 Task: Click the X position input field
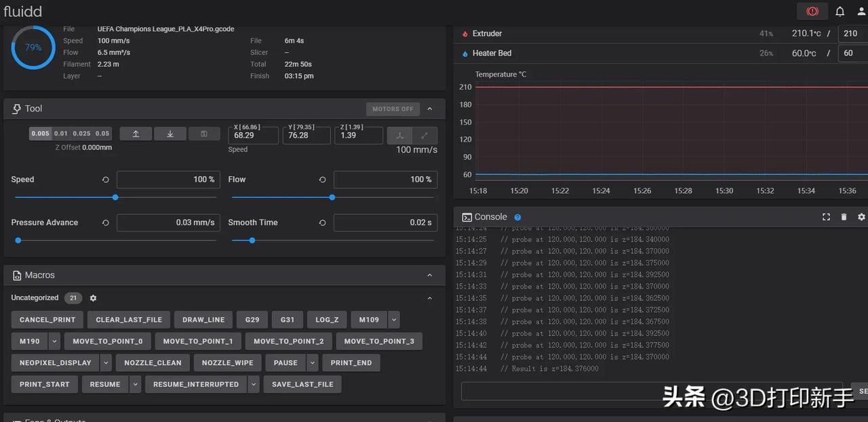click(x=253, y=135)
